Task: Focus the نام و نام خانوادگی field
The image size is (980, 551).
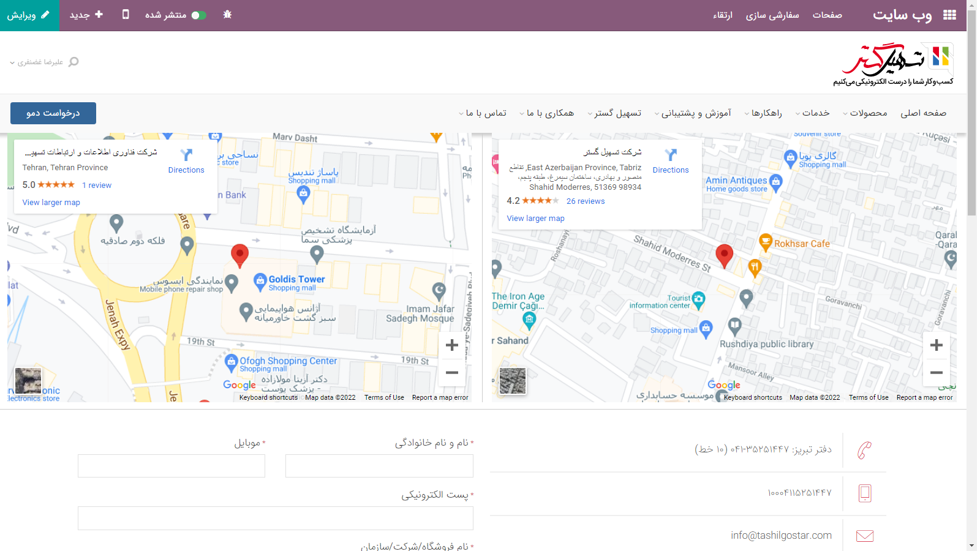Action: [x=379, y=466]
